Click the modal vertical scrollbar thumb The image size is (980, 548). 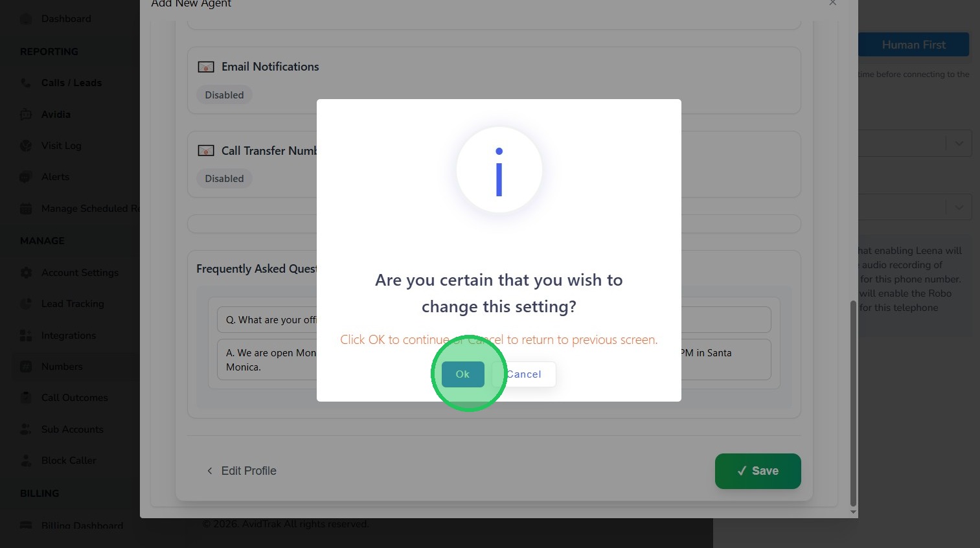coord(853,403)
